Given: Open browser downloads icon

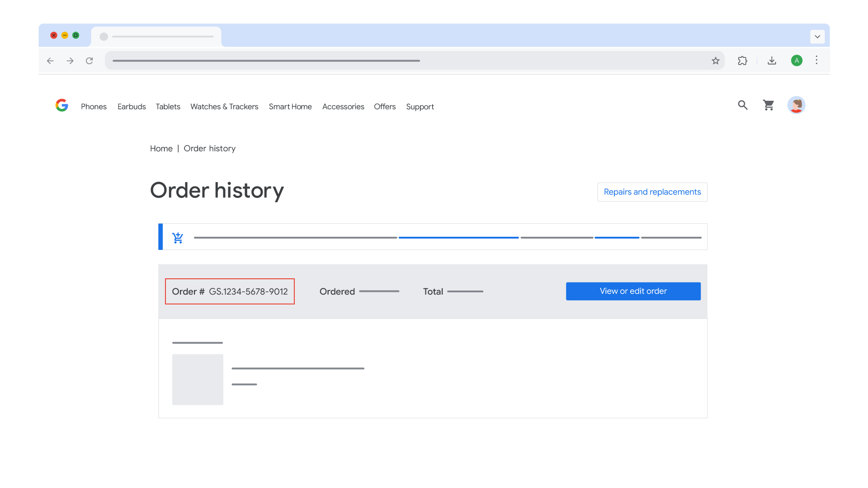Looking at the screenshot, I should click(x=772, y=61).
